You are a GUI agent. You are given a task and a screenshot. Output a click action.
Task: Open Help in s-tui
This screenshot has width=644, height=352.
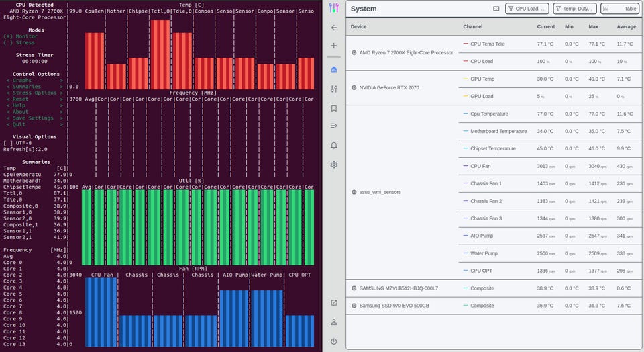tap(35, 105)
